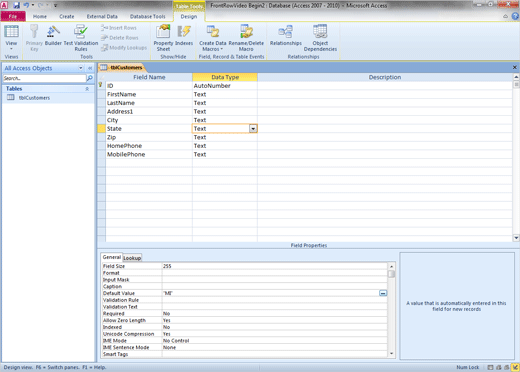Select the ID row with the key icon

(101, 86)
